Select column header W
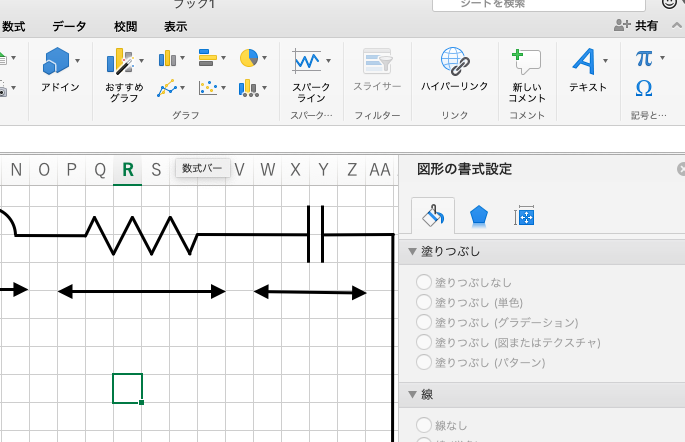Viewport: 685px width, 442px height. tap(267, 169)
